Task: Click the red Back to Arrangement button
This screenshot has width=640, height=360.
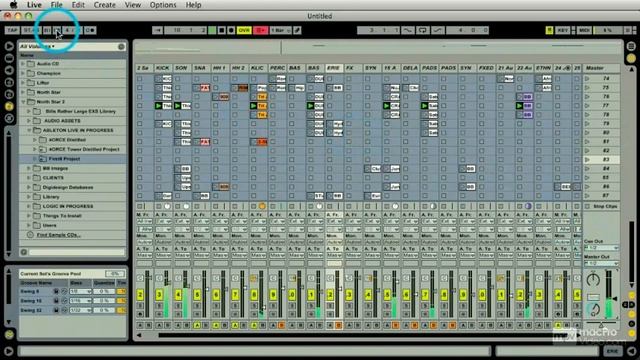Action: (260, 30)
